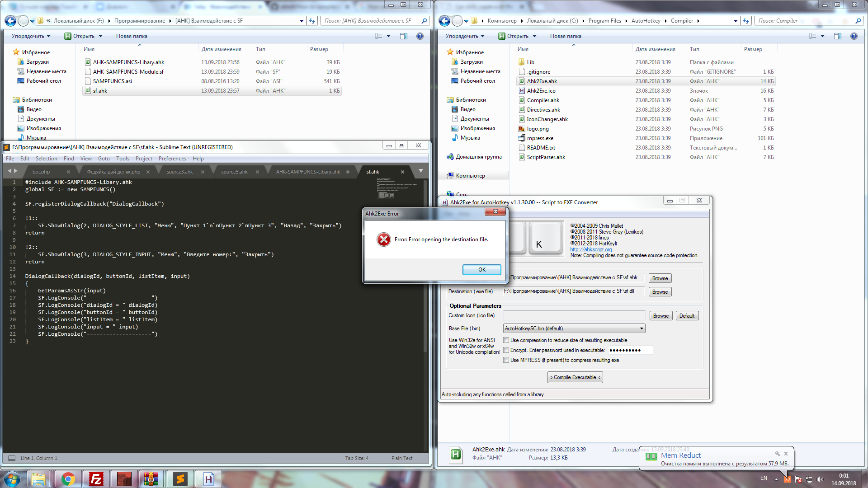
Task: Open help icon in left Explorer toolbar
Action: (x=420, y=36)
